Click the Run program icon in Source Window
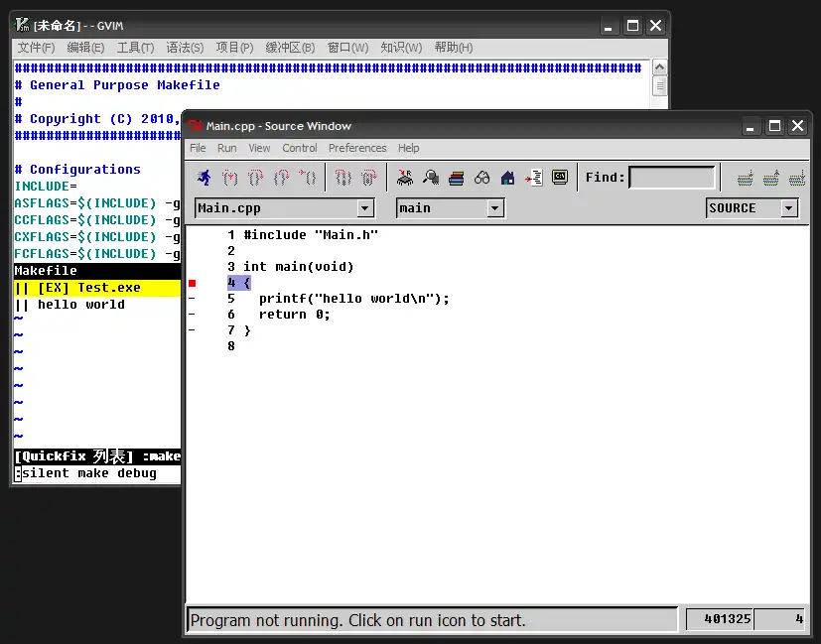The image size is (821, 644). (205, 178)
